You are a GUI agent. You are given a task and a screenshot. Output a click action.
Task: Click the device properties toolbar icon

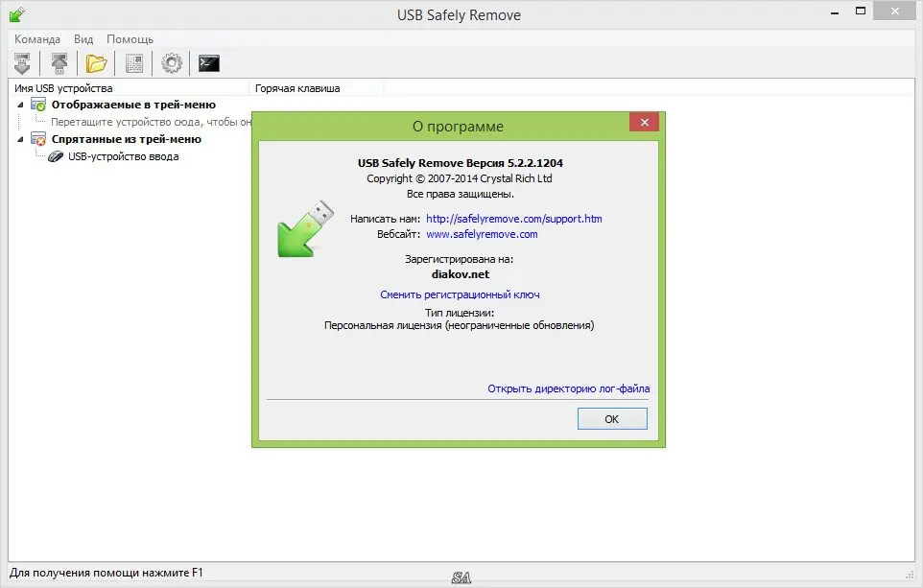click(x=134, y=63)
